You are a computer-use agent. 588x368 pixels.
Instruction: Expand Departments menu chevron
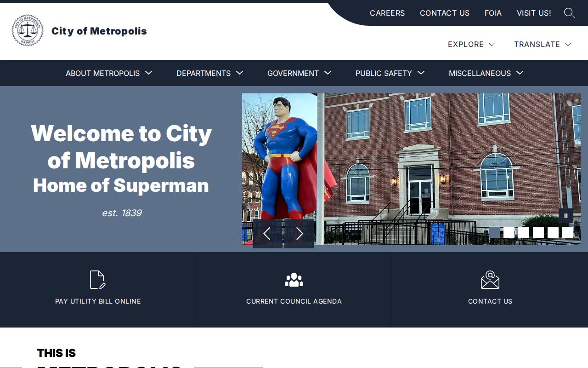pyautogui.click(x=239, y=73)
